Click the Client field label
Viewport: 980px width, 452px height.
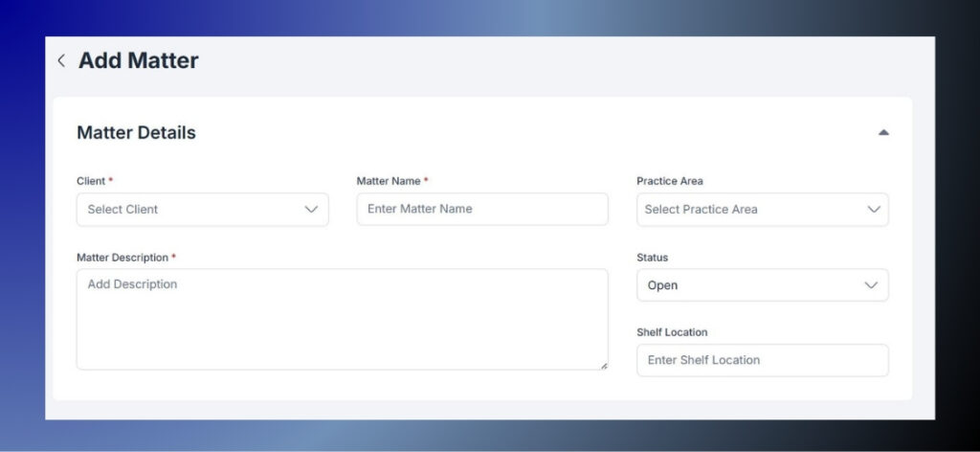coord(92,181)
